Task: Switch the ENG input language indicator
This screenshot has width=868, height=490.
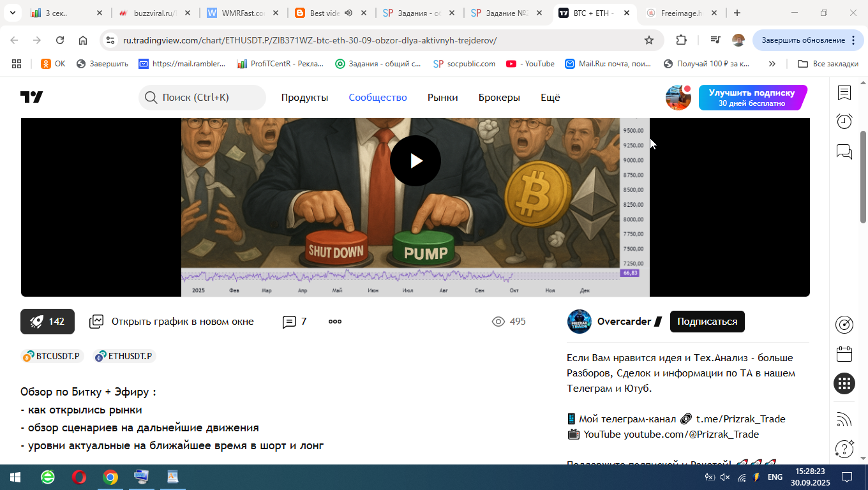Action: point(775,477)
